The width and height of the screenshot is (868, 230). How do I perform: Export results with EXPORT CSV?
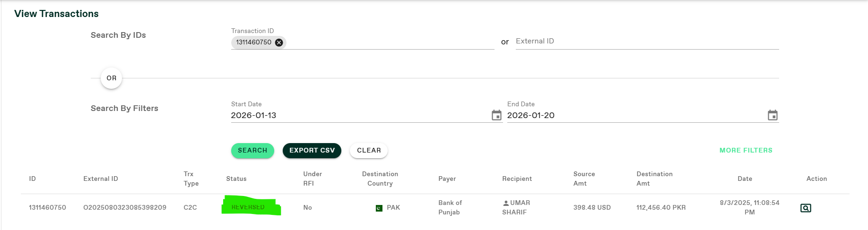click(x=312, y=151)
